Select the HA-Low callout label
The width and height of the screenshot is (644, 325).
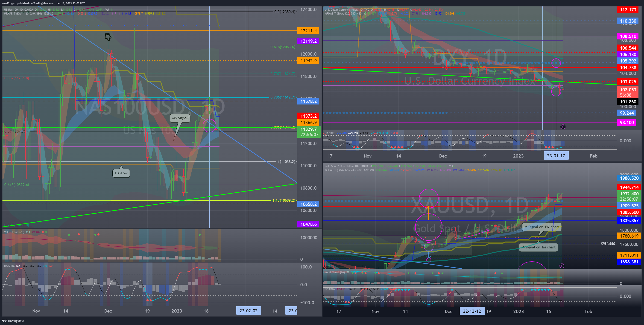(121, 173)
